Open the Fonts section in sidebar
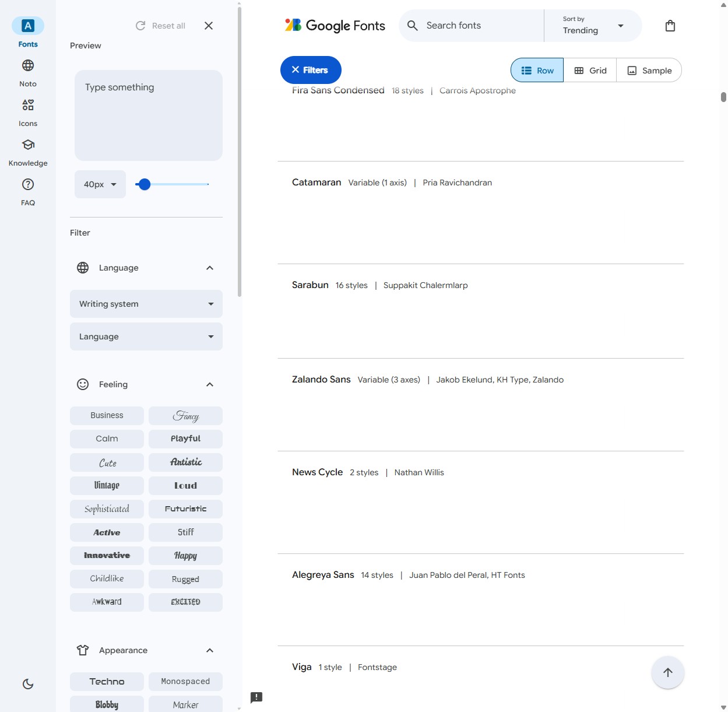The image size is (728, 712). click(x=28, y=33)
